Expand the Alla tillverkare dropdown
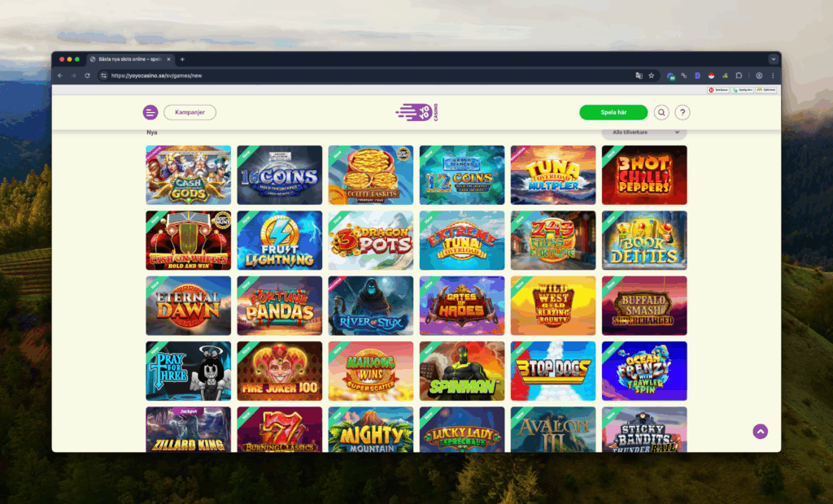Viewport: 833px width, 504px height. pos(644,133)
